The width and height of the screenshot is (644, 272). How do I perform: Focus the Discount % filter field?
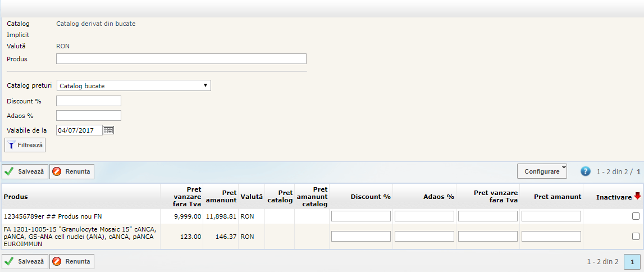[x=89, y=101]
